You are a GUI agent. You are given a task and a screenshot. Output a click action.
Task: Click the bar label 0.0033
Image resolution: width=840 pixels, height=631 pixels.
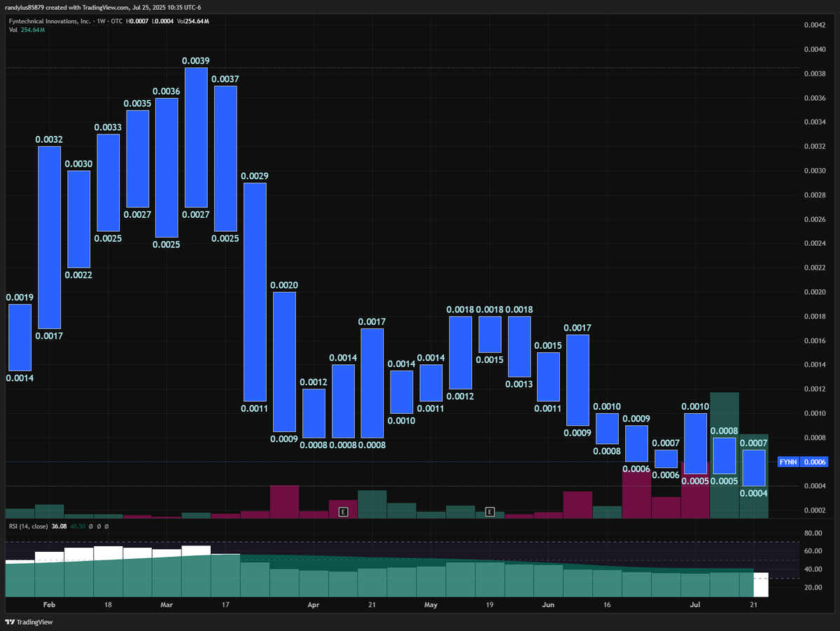[x=108, y=127]
